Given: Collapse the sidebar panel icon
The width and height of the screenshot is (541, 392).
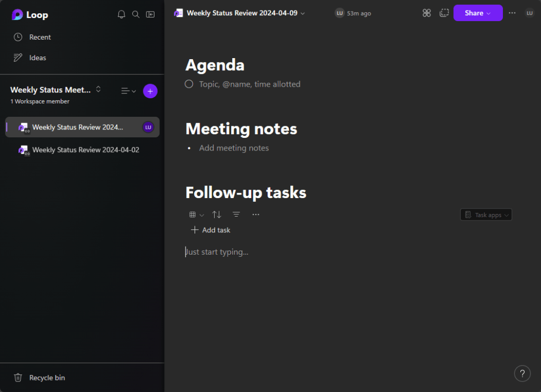Looking at the screenshot, I should pyautogui.click(x=151, y=15).
